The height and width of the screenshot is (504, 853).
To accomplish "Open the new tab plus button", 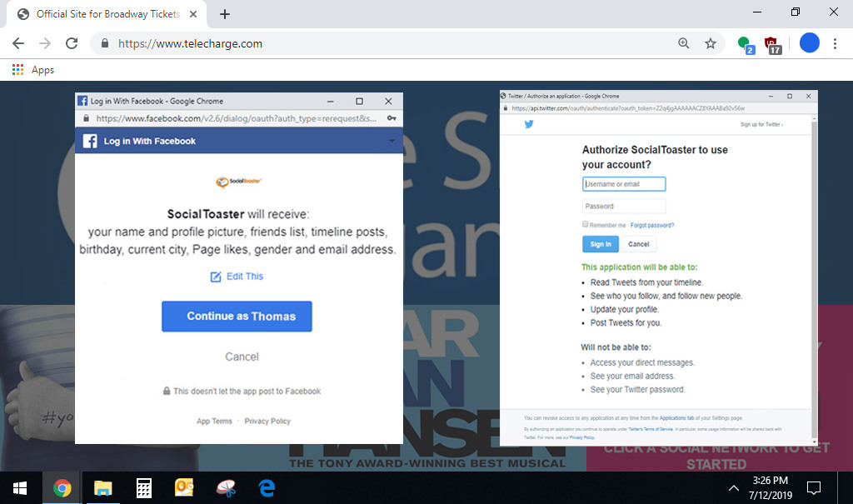I will 225,15.
